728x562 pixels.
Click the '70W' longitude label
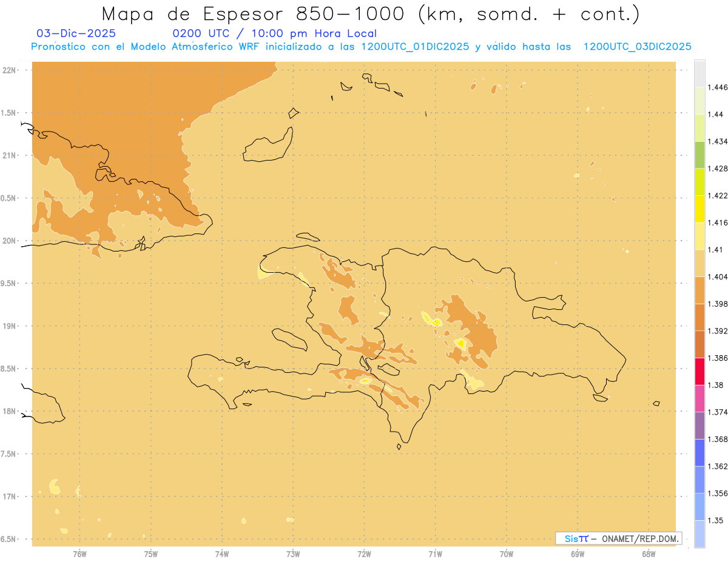[x=507, y=554]
